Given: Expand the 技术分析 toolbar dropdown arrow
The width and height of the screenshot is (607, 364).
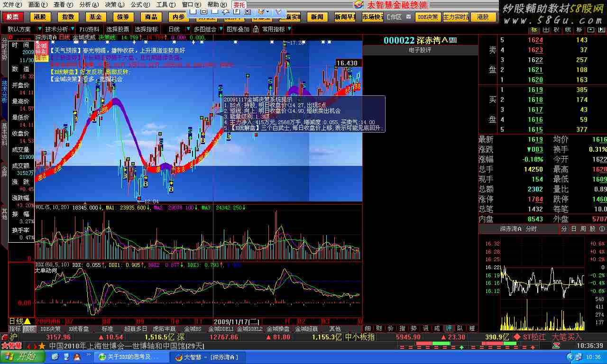Looking at the screenshot, I should click(74, 29).
